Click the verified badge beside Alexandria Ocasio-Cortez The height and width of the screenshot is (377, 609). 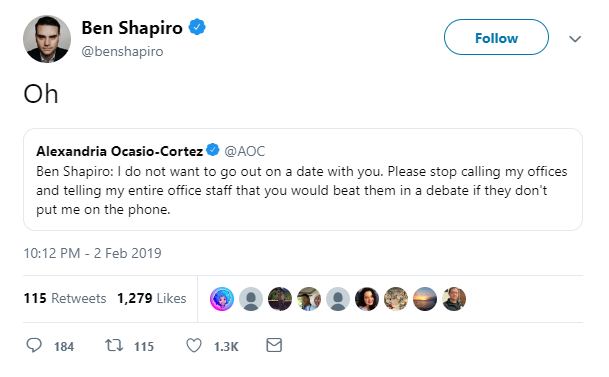212,149
